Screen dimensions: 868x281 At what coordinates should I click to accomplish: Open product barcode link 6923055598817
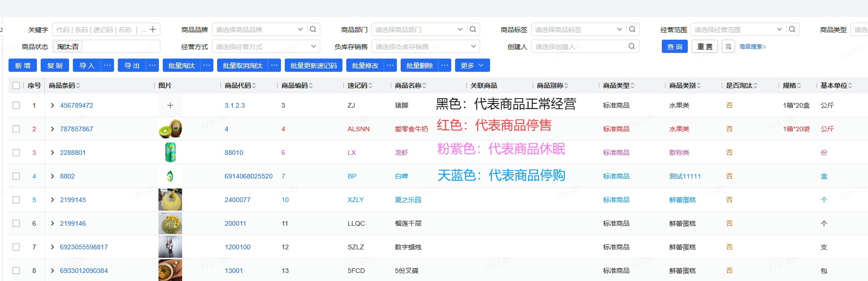[x=84, y=247]
